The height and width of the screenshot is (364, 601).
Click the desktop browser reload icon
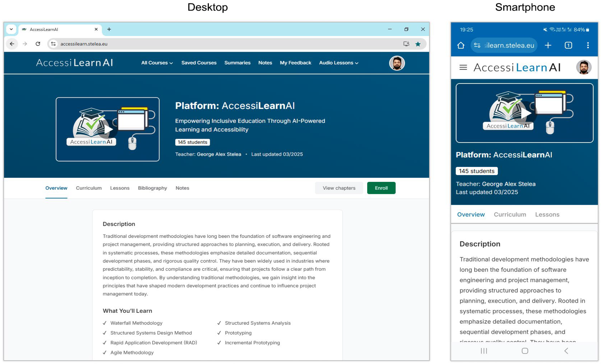pos(38,44)
